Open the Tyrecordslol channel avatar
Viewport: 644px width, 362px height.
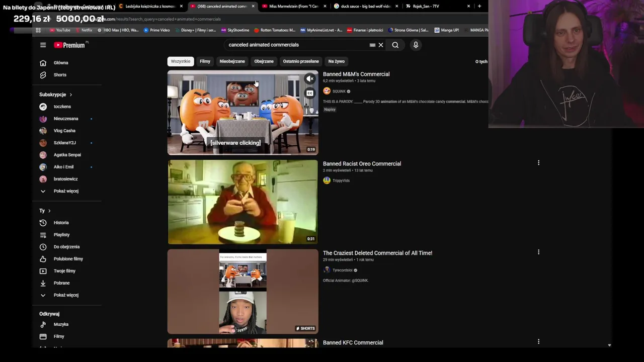click(327, 270)
